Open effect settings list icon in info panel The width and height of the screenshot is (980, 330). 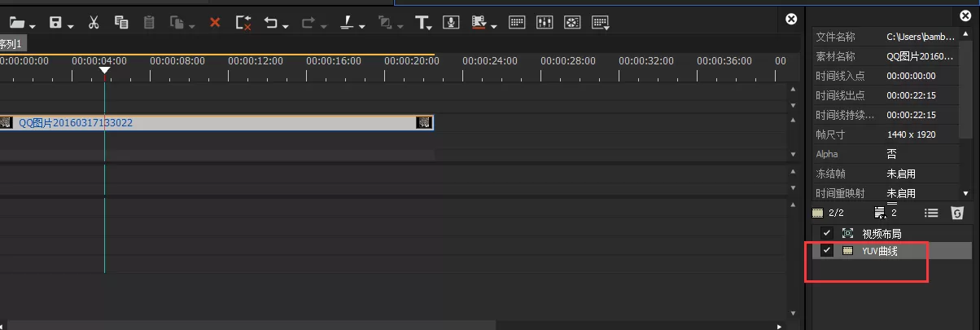click(x=931, y=213)
